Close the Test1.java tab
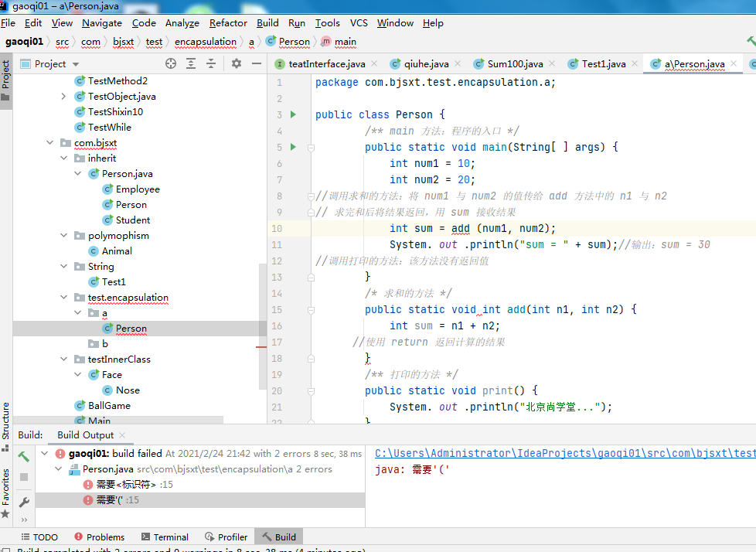This screenshot has height=552, width=756. tap(635, 63)
